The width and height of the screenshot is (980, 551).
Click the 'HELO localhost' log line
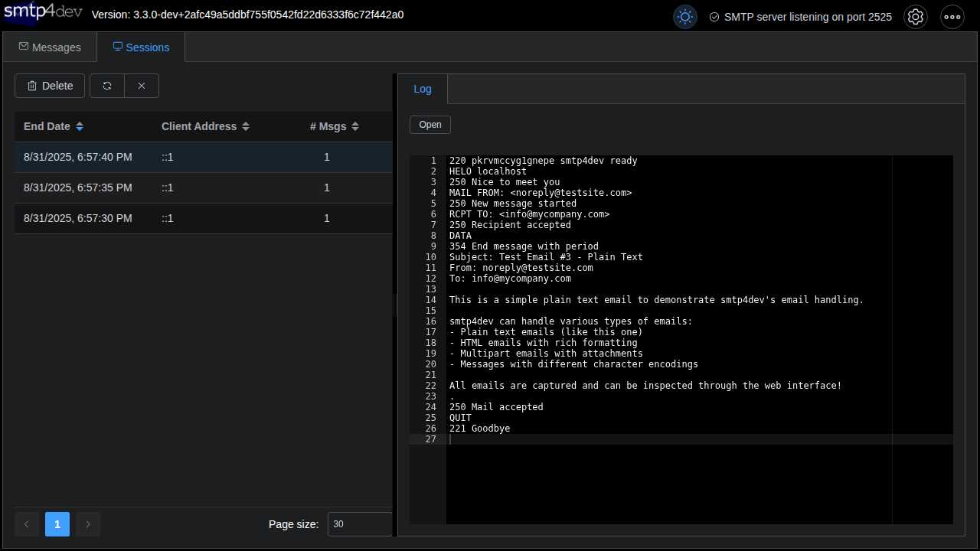click(488, 171)
